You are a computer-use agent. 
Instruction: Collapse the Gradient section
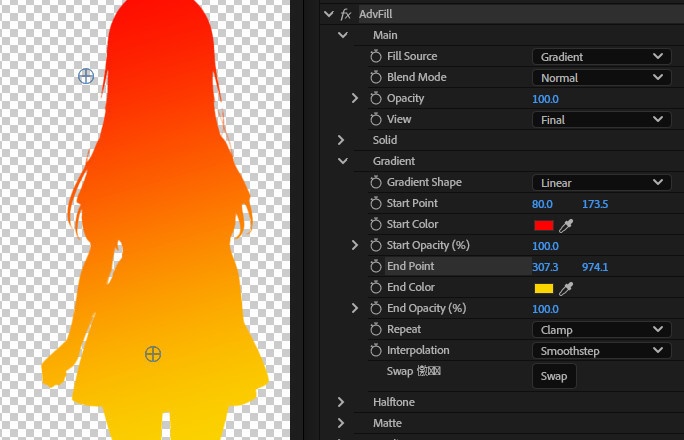coord(343,161)
